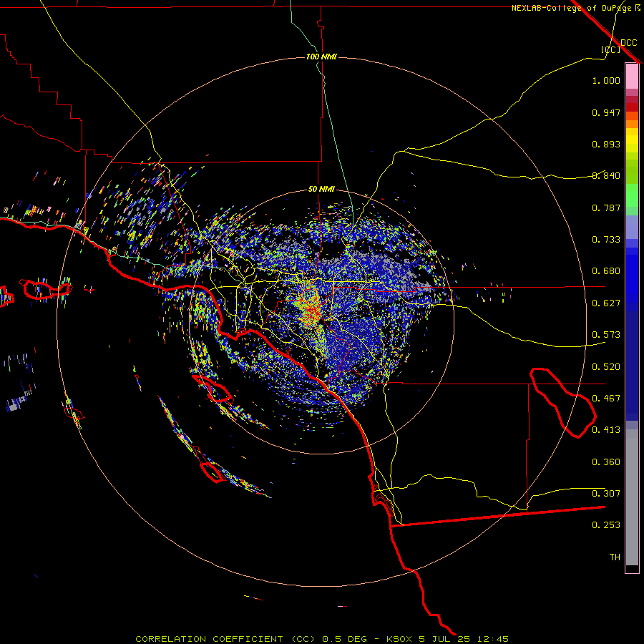Click the DCC label above the scale
The width and height of the screenshot is (644, 644).
pyautogui.click(x=629, y=43)
